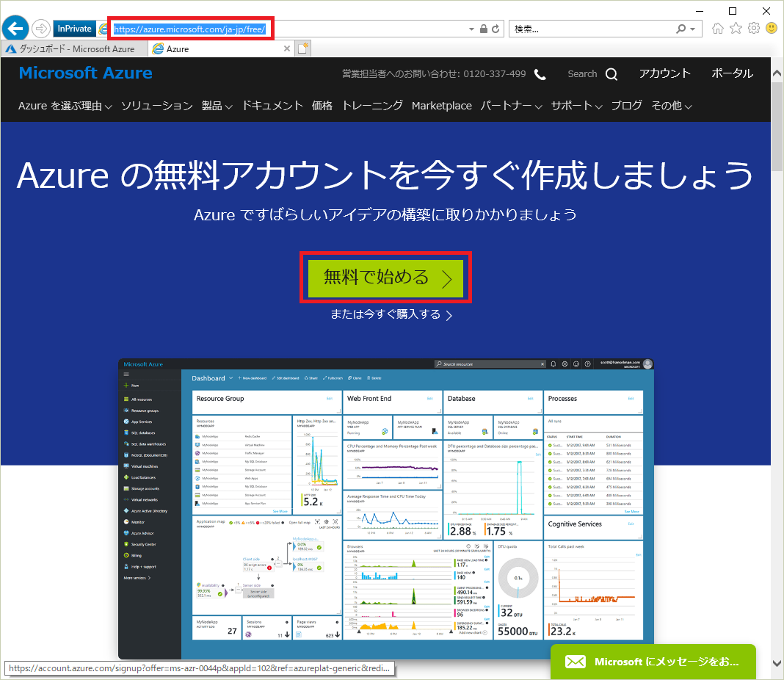
Task: Expand the パートナー dropdown menu
Action: click(512, 106)
